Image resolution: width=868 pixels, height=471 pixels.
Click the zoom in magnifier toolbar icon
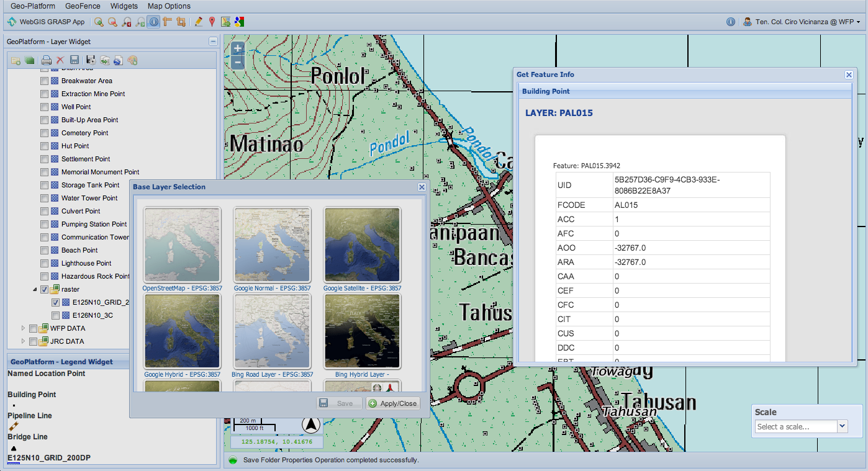[99, 22]
